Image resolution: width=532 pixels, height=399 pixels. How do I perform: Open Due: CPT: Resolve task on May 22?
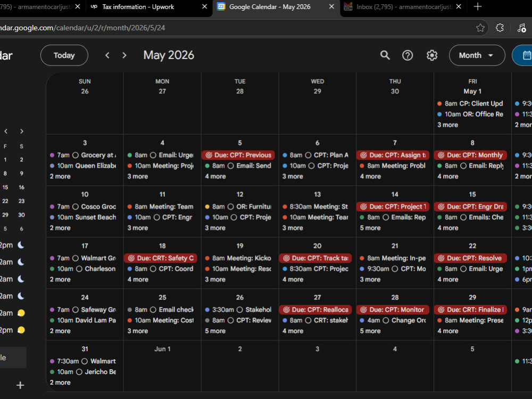470,258
